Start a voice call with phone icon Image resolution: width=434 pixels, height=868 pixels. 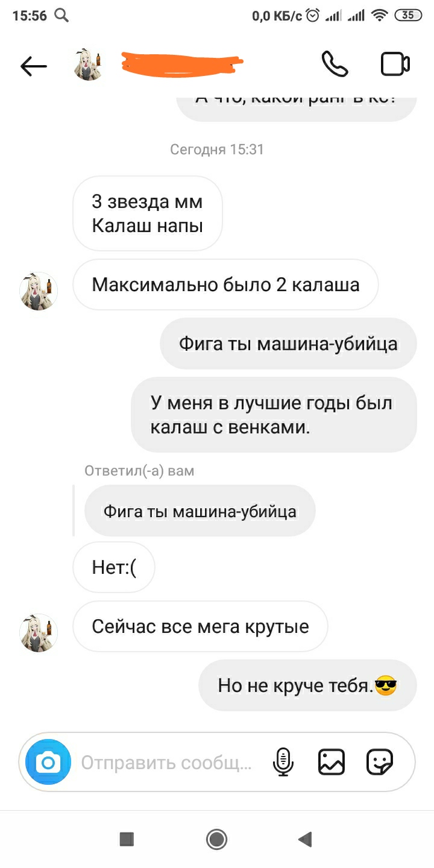[x=335, y=64]
